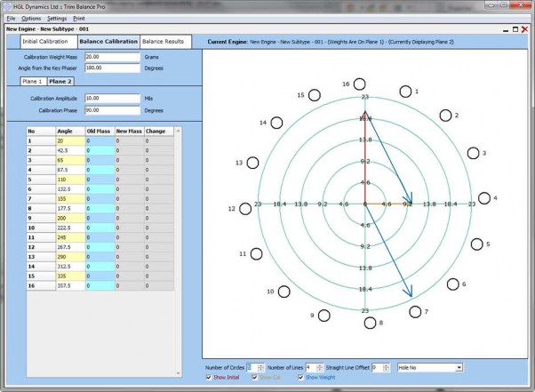Screen dimensions: 535x392
Task: Switch to the Initial Calibration tab
Action: click(47, 42)
